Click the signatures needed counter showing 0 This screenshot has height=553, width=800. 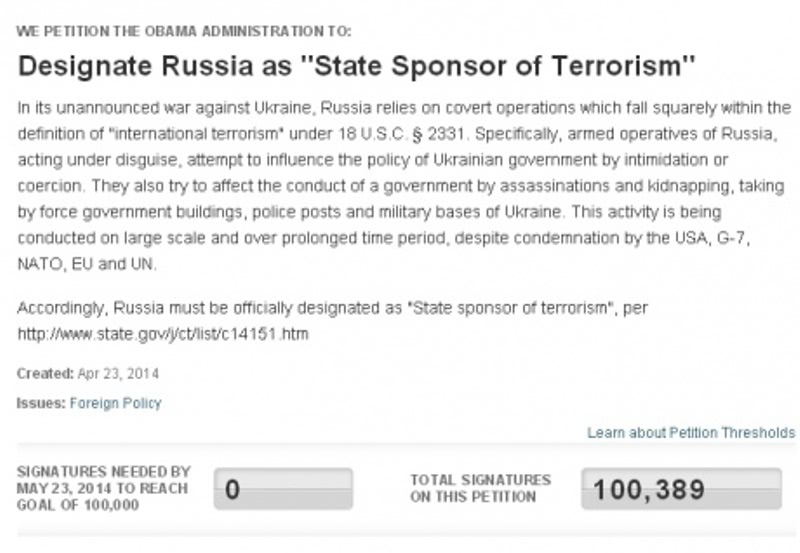[283, 489]
